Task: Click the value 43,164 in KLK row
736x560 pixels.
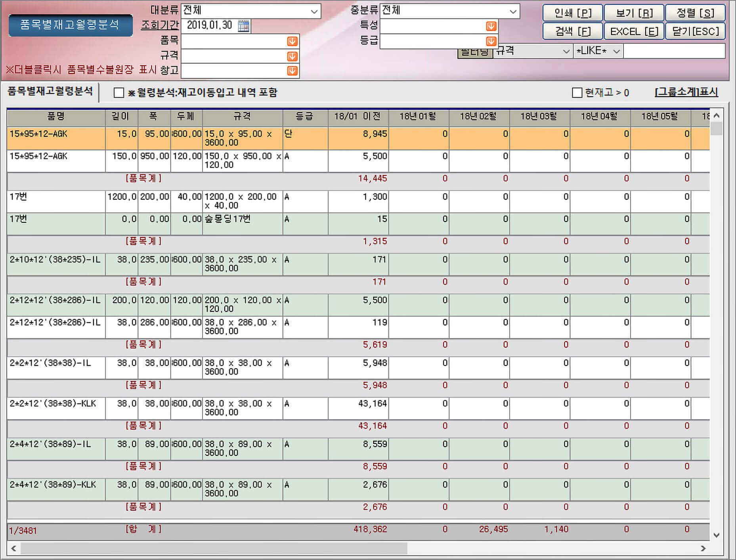Action: (x=372, y=403)
